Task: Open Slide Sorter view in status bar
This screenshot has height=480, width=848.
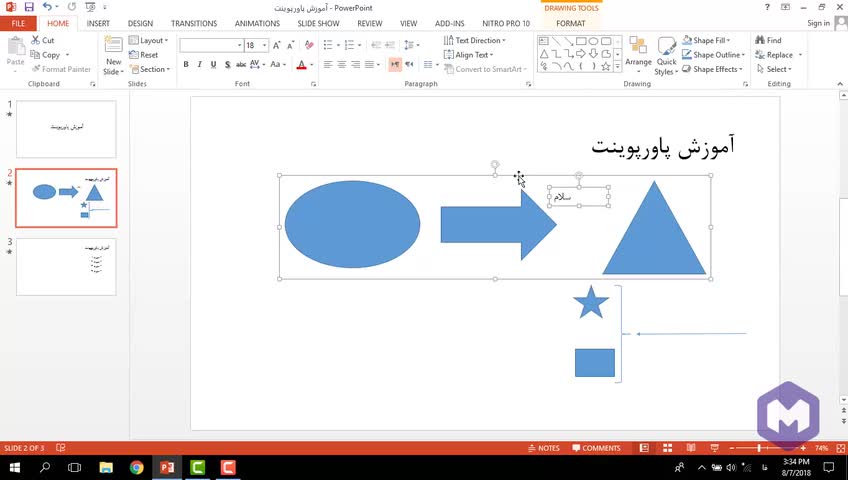Action: pos(667,448)
